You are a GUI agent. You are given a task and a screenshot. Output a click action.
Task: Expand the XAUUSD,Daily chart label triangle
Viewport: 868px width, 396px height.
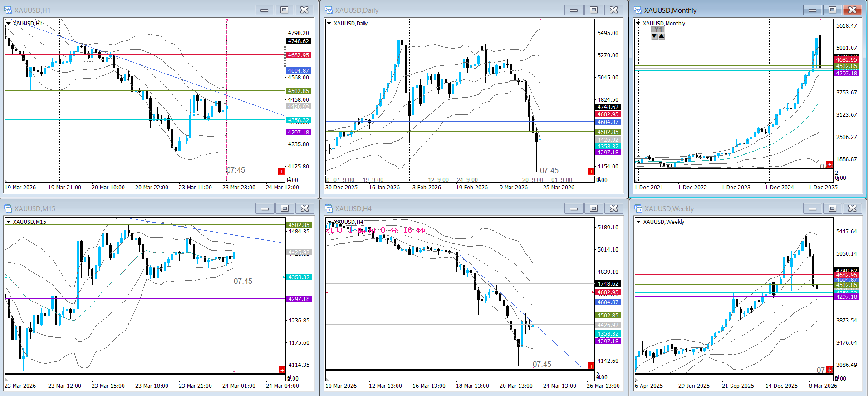329,24
